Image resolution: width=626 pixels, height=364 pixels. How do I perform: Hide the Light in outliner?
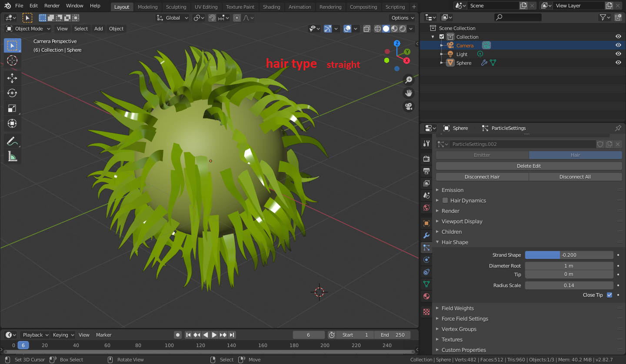618,54
